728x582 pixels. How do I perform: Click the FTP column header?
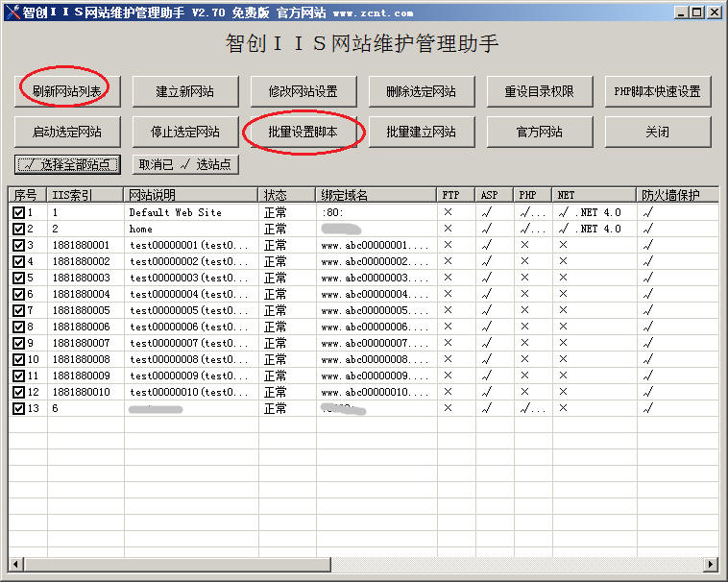point(456,195)
